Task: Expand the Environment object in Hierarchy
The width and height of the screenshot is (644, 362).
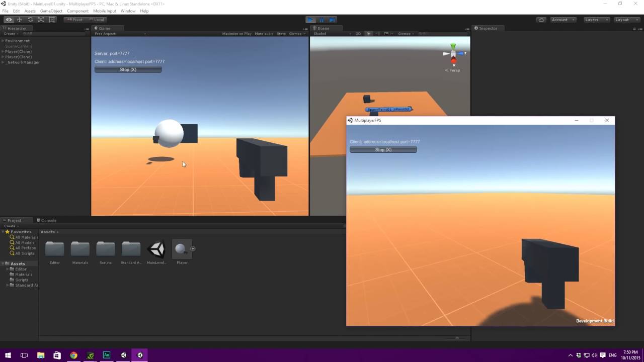Action: [3, 41]
